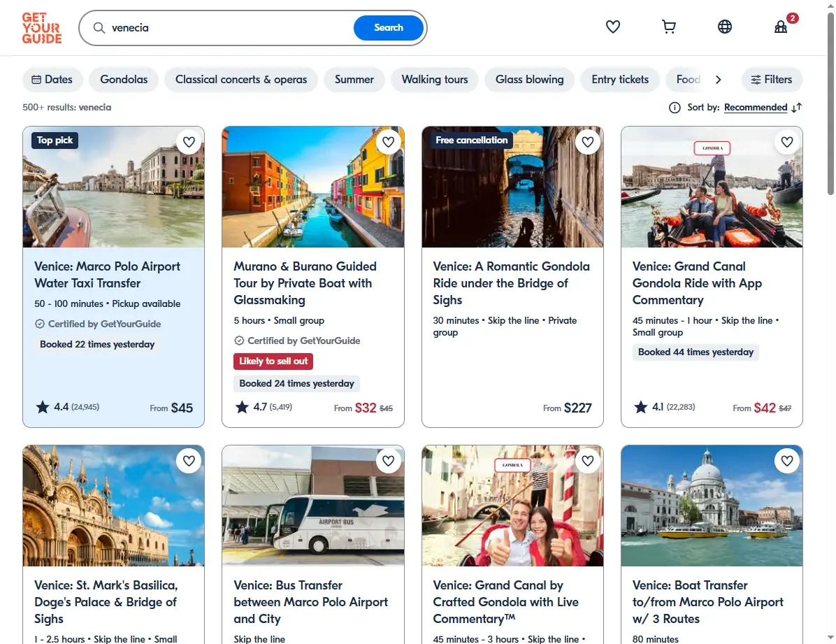Filter by Glass blowing

click(x=529, y=80)
